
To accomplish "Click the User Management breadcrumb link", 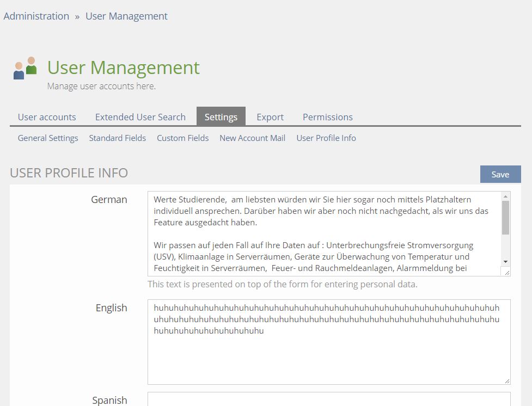I will coord(126,16).
